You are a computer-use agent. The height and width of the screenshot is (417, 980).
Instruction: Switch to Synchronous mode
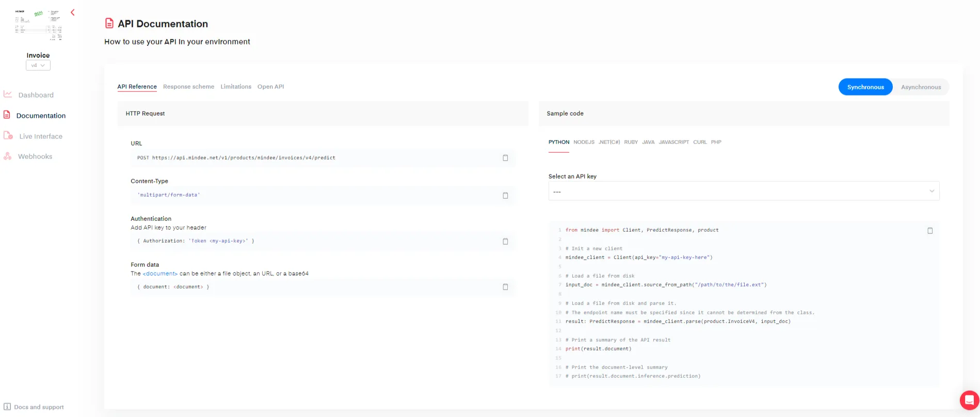coord(865,87)
